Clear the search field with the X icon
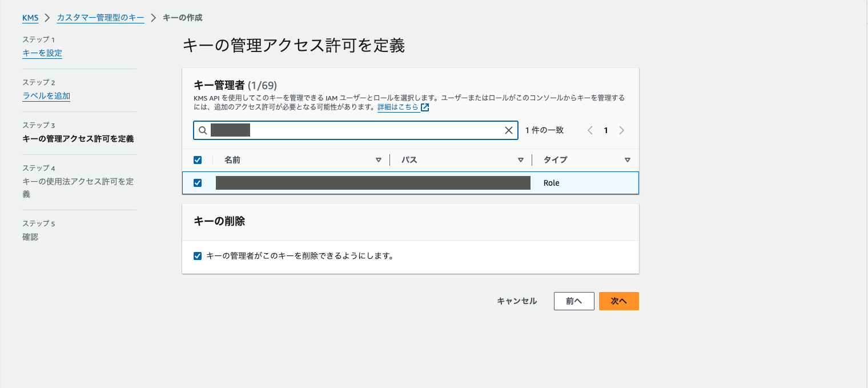The width and height of the screenshot is (868, 388). coord(509,130)
